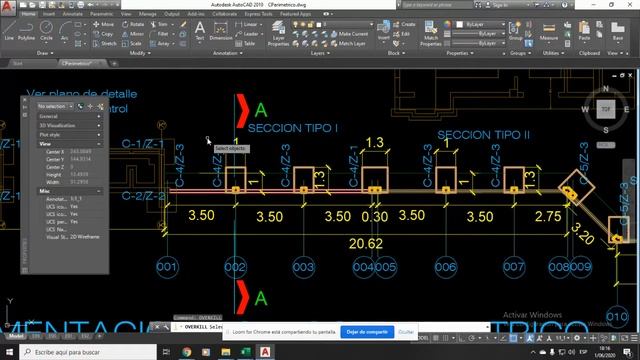The image size is (640, 360).
Task: Open File Explorer from the taskbar
Action: [x=226, y=352]
